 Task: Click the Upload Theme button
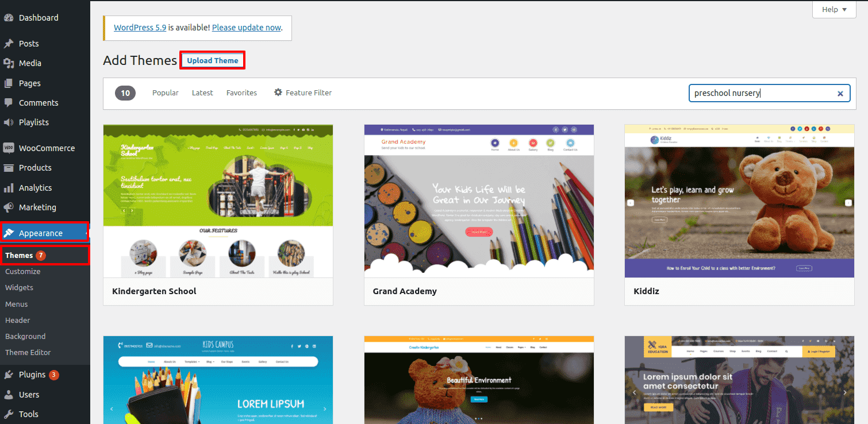tap(212, 60)
